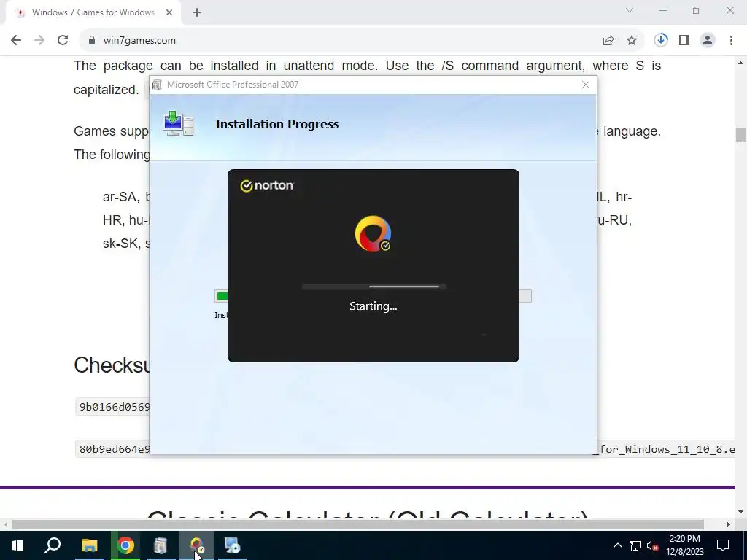This screenshot has width=747, height=560.
Task: Share this page icon in address bar
Action: click(x=608, y=41)
